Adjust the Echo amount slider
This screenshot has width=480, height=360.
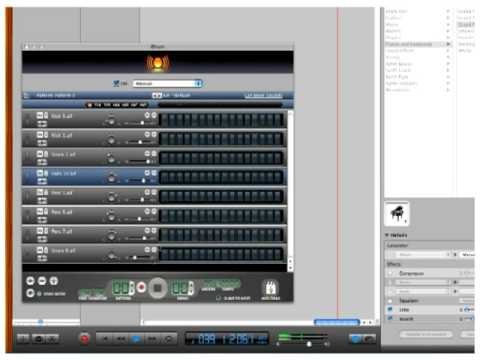[x=468, y=310]
